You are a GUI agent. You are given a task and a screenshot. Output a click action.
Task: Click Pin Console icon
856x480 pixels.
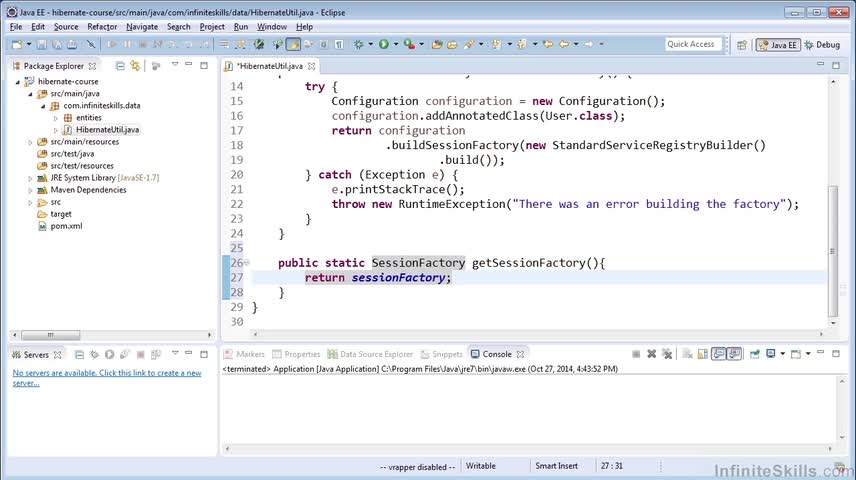tap(754, 354)
